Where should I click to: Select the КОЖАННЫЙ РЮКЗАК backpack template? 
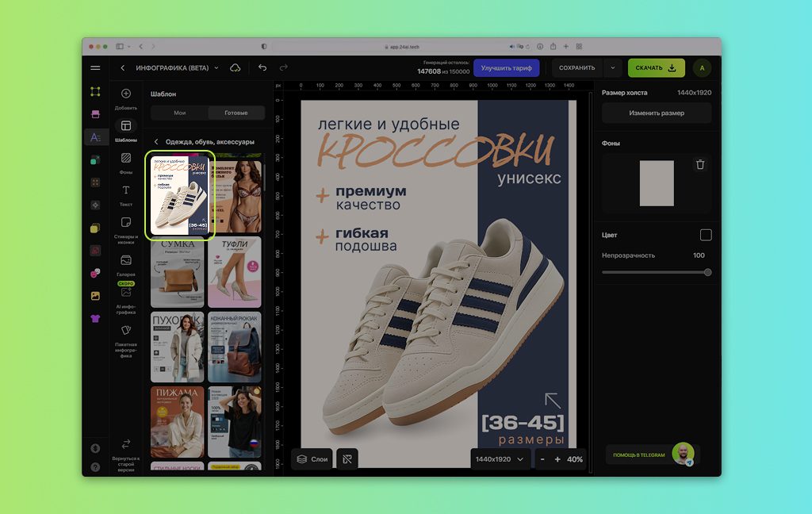coord(235,347)
